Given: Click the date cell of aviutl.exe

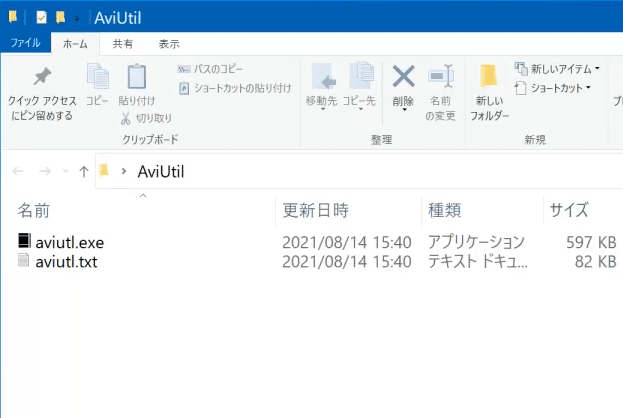Looking at the screenshot, I should 346,242.
